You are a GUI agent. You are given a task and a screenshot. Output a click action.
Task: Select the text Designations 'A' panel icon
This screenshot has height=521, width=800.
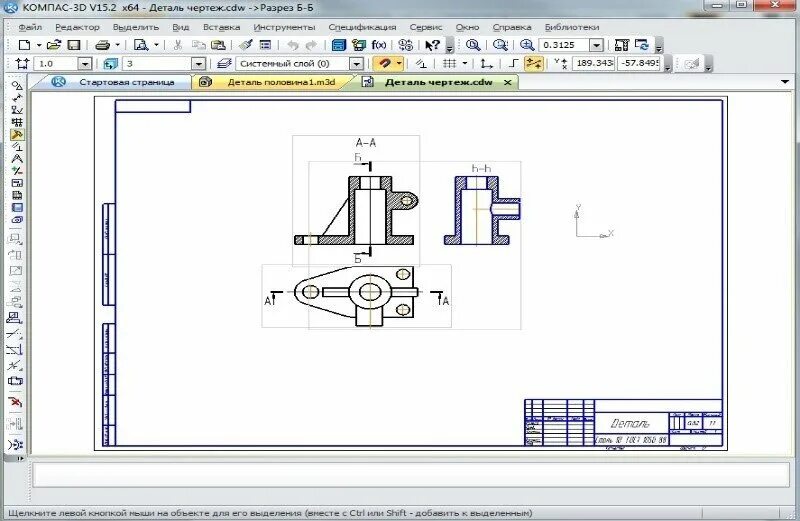click(16, 159)
